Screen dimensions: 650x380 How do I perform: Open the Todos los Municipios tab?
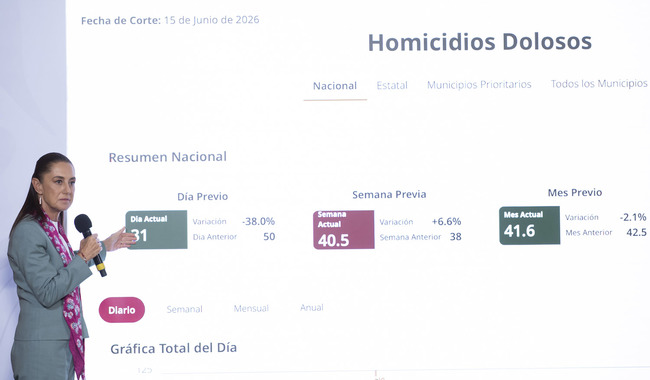click(599, 84)
